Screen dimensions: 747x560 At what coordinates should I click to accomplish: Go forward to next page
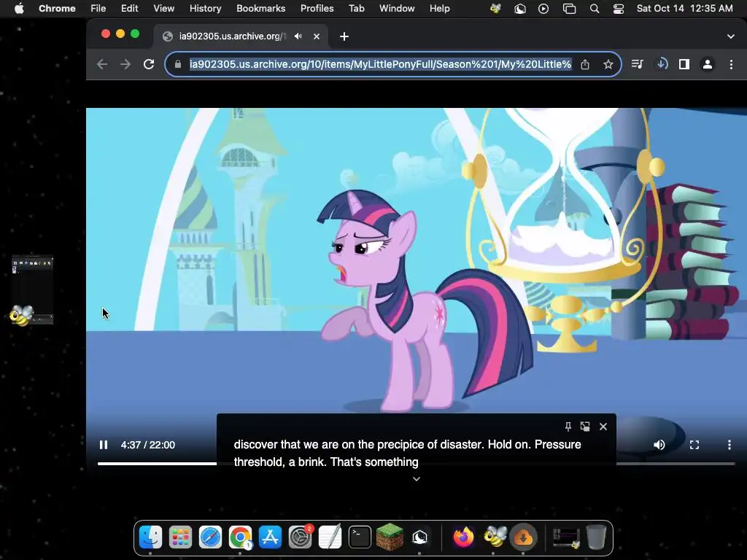click(x=125, y=64)
